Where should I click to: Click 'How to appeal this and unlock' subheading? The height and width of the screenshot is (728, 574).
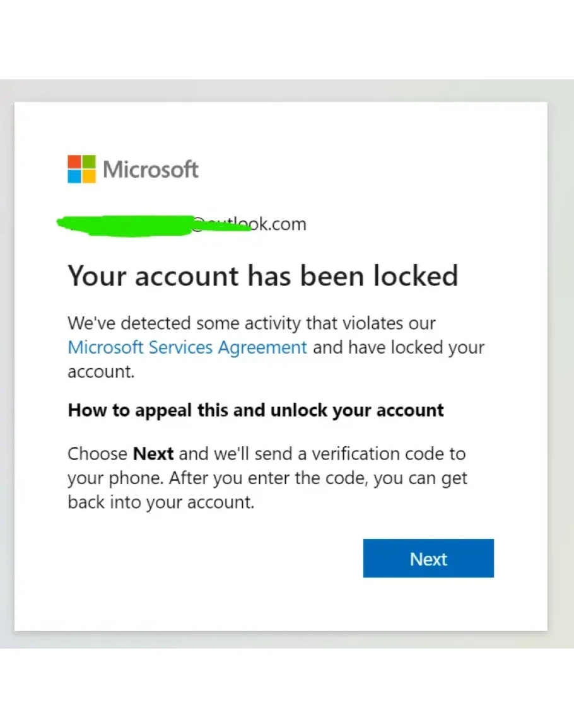(x=255, y=410)
